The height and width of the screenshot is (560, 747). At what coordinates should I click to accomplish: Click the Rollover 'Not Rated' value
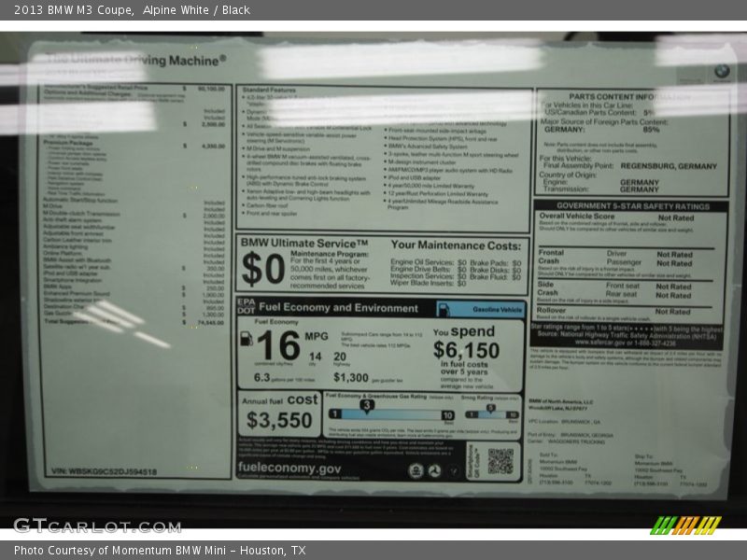672,312
